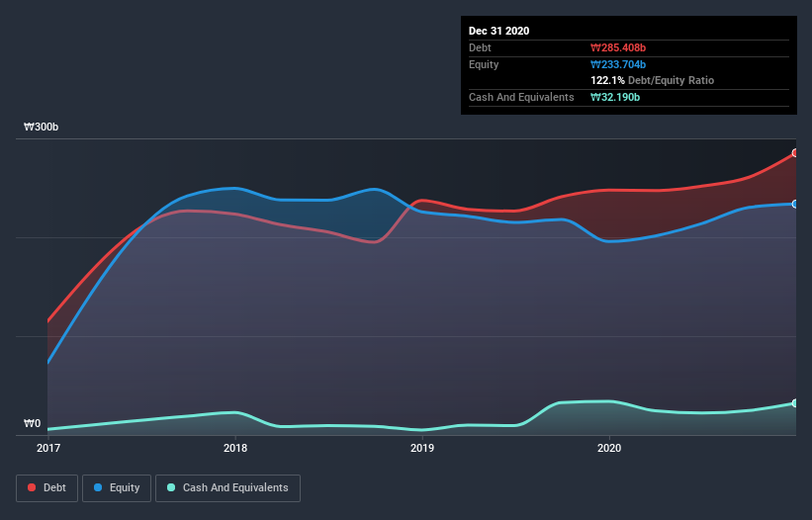Click the 2017 x-axis label
812x520 pixels.
click(48, 448)
